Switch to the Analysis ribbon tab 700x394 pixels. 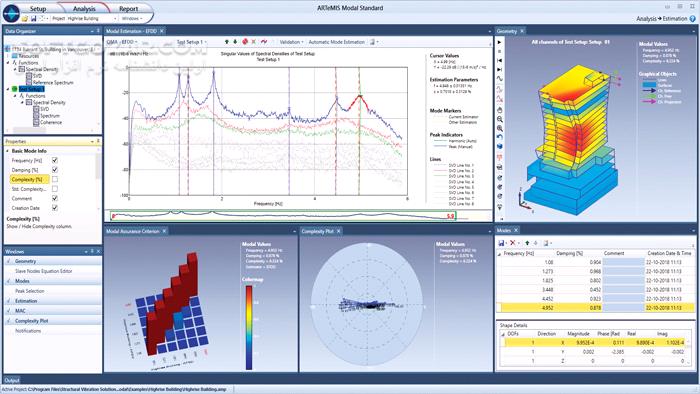[84, 8]
